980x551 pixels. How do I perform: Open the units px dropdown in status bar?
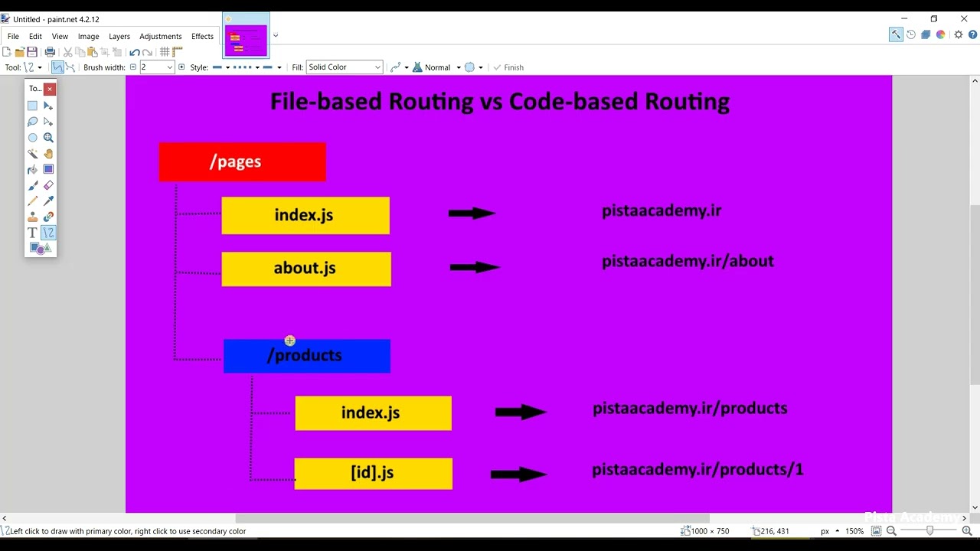coord(830,531)
